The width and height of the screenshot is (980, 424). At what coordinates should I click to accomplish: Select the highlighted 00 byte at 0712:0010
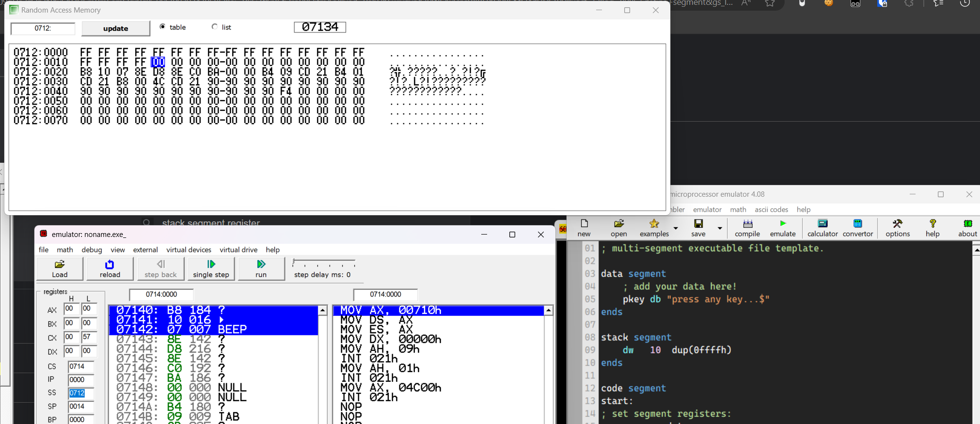point(158,62)
